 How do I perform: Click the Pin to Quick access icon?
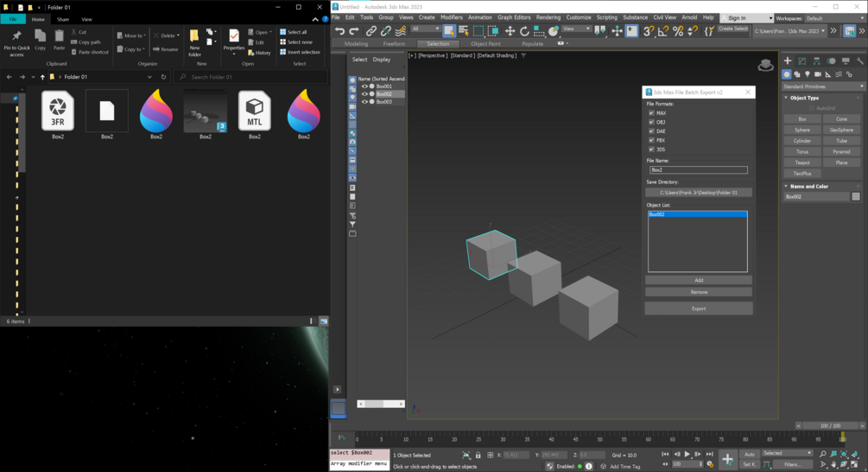coord(16,43)
